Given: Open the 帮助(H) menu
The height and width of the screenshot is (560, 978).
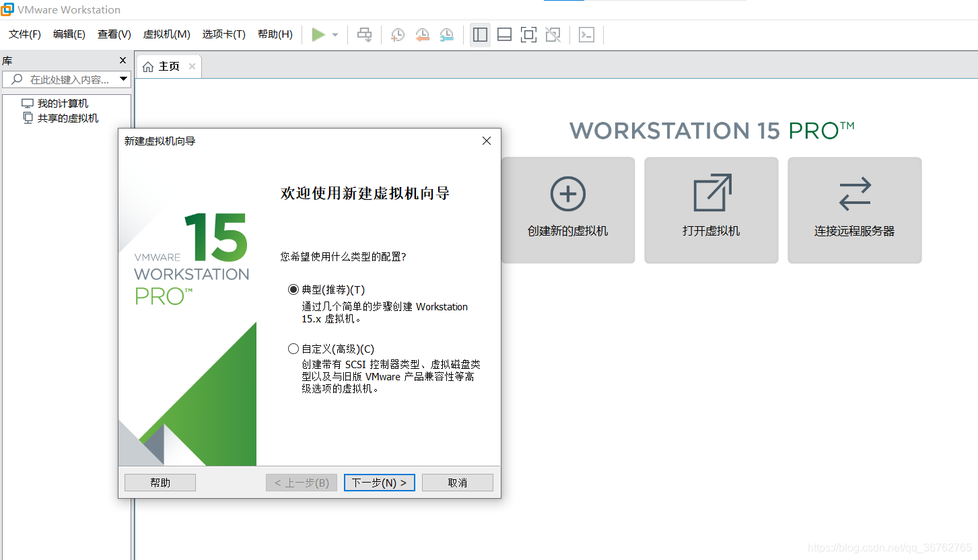Looking at the screenshot, I should click(275, 34).
